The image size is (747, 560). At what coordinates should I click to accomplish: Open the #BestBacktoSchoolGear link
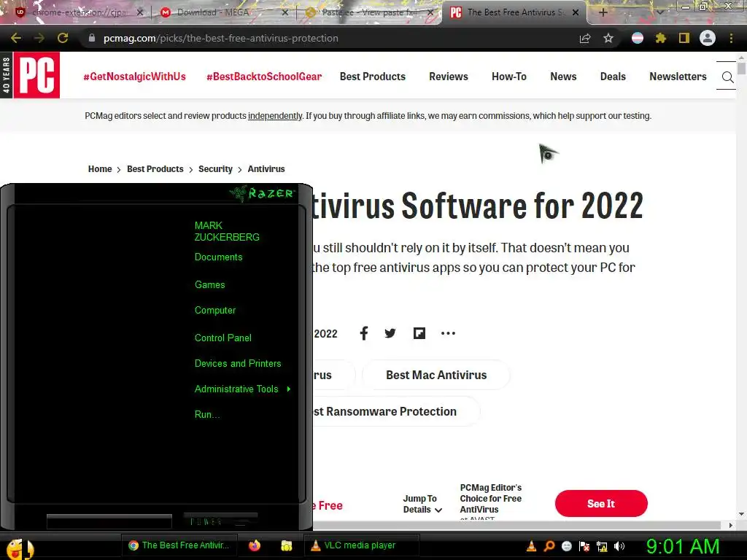(264, 77)
